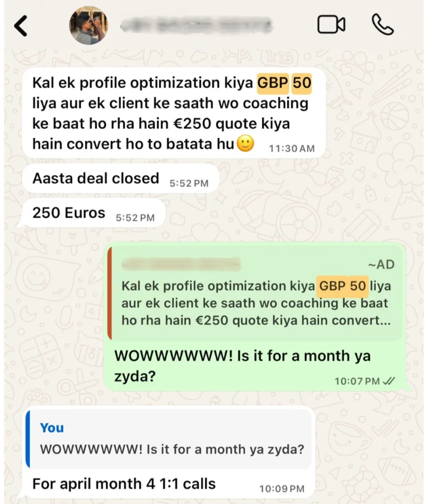Open the contact's profile picture
Viewport: 428px width, 504px height.
89,26
